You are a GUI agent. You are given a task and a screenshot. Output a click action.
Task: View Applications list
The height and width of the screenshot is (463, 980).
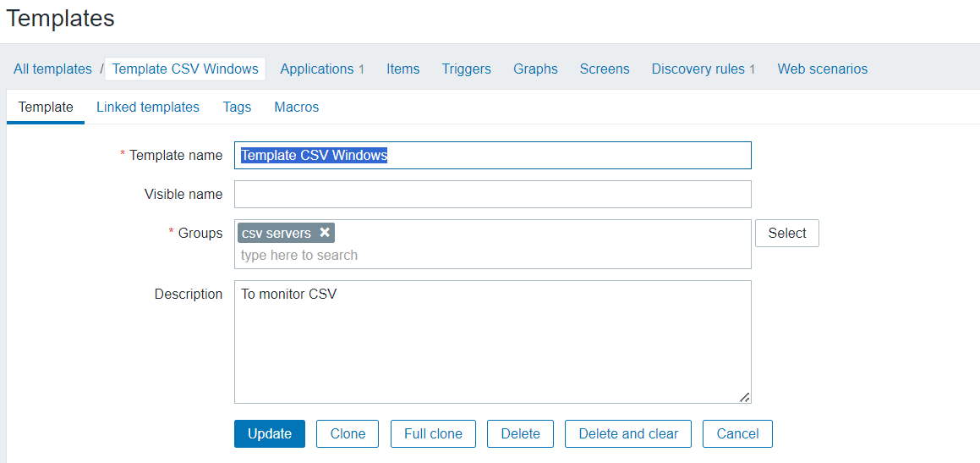[317, 69]
